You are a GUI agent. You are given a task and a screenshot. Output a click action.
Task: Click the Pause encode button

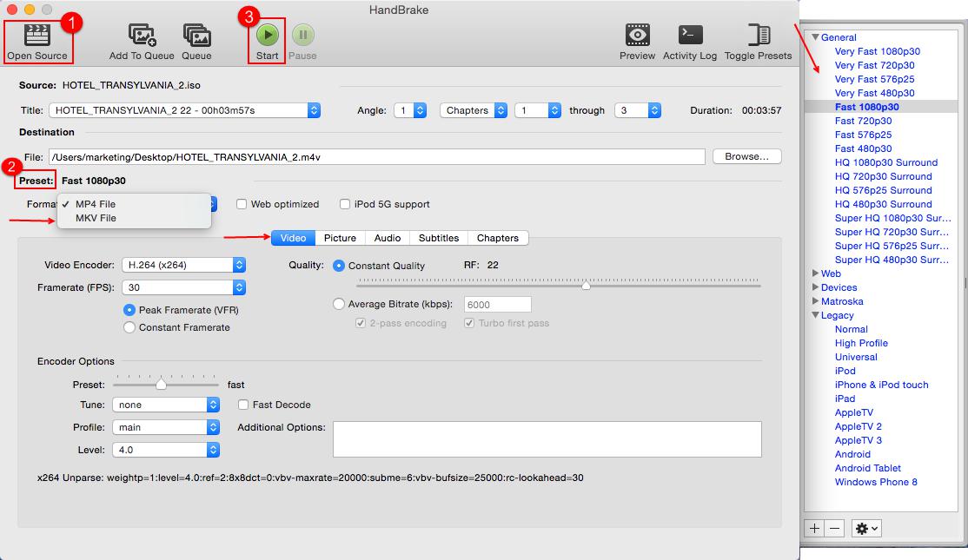[x=303, y=35]
